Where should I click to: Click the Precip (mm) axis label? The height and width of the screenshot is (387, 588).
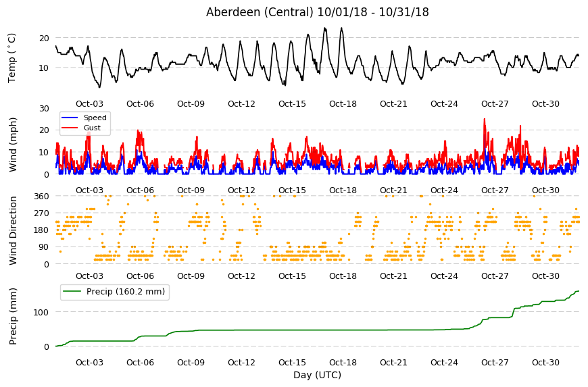click(x=13, y=316)
